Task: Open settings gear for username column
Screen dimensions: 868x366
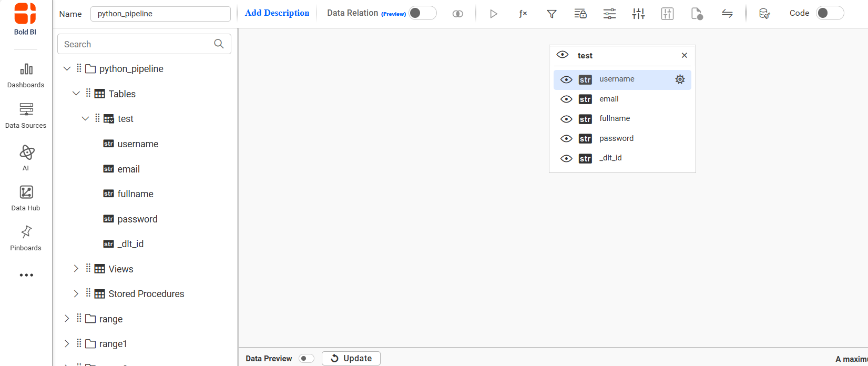Action: click(680, 79)
